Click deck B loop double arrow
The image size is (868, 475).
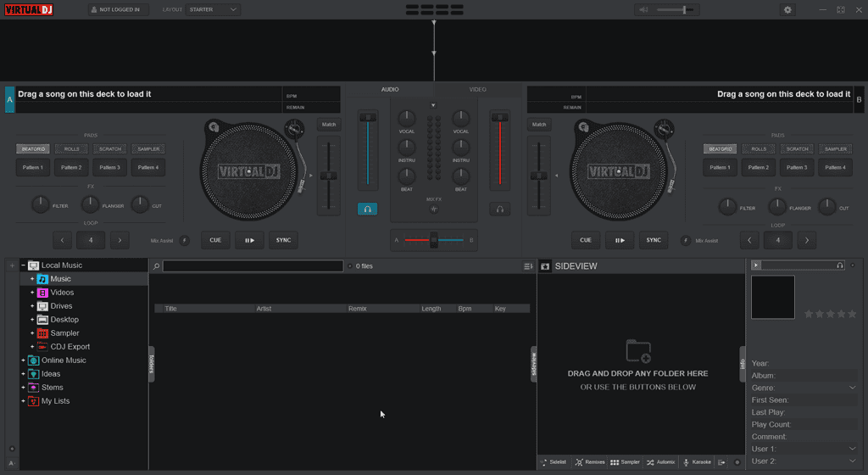point(807,240)
